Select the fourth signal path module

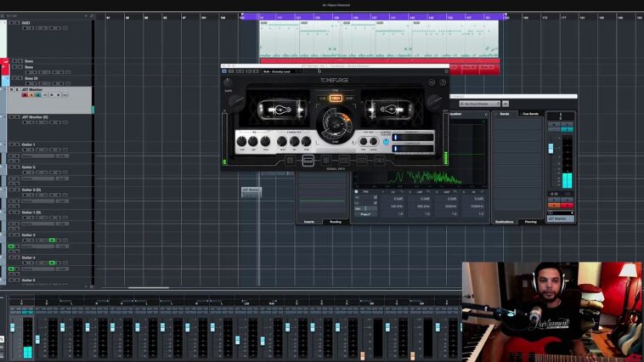(x=344, y=161)
